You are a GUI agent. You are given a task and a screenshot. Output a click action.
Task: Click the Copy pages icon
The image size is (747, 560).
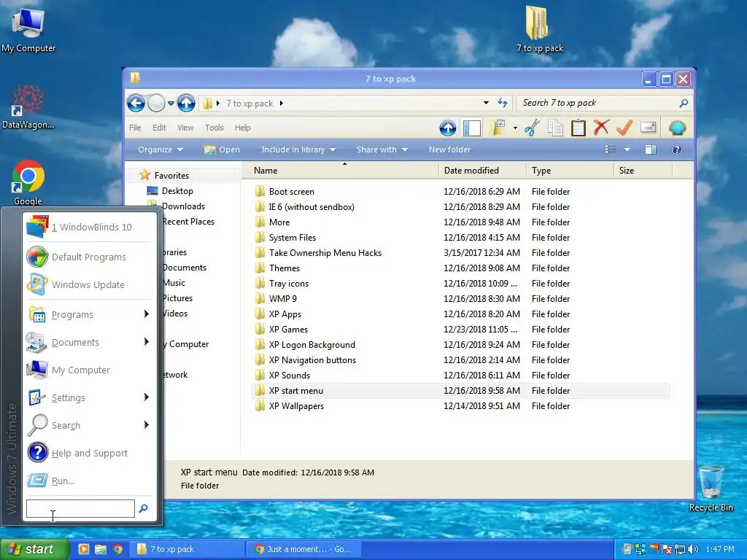[555, 128]
